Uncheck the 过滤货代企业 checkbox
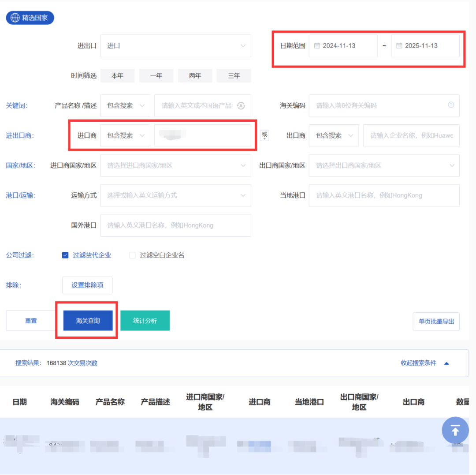This screenshot has width=476, height=475. pyautogui.click(x=65, y=255)
